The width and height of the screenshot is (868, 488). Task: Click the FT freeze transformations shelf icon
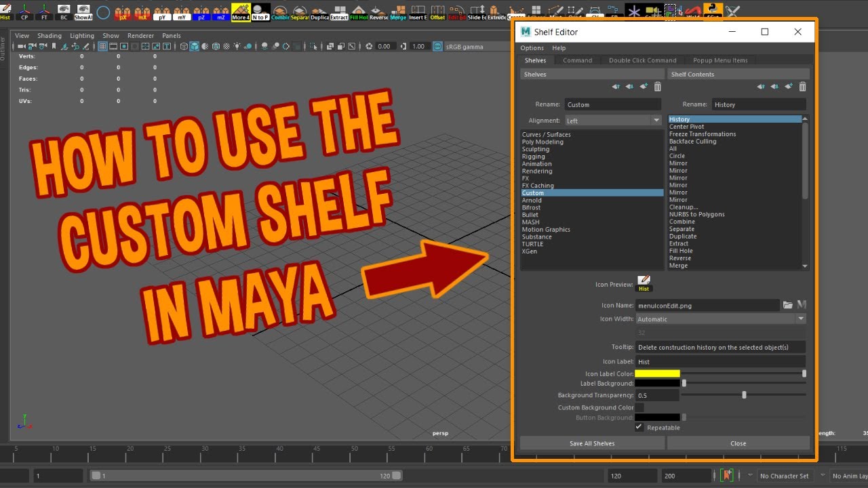tap(44, 11)
